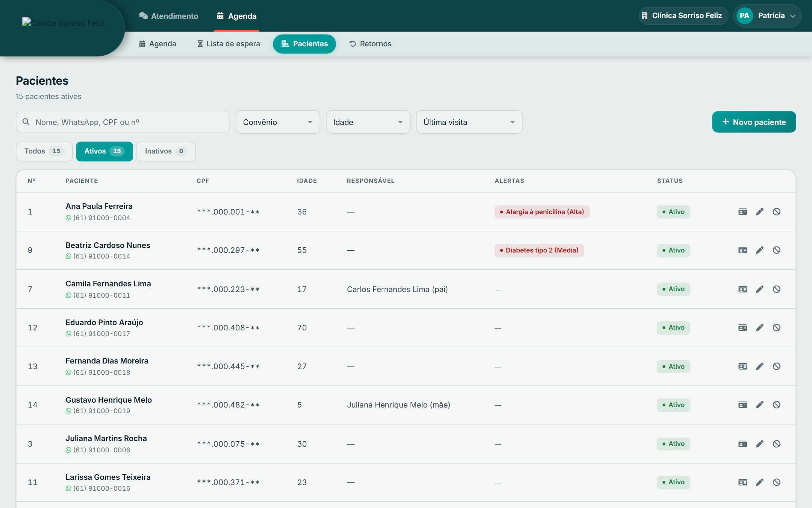Screen dimensions: 812x508
Task: Open record card icon for Ana Paula Ferreira
Action: point(742,212)
